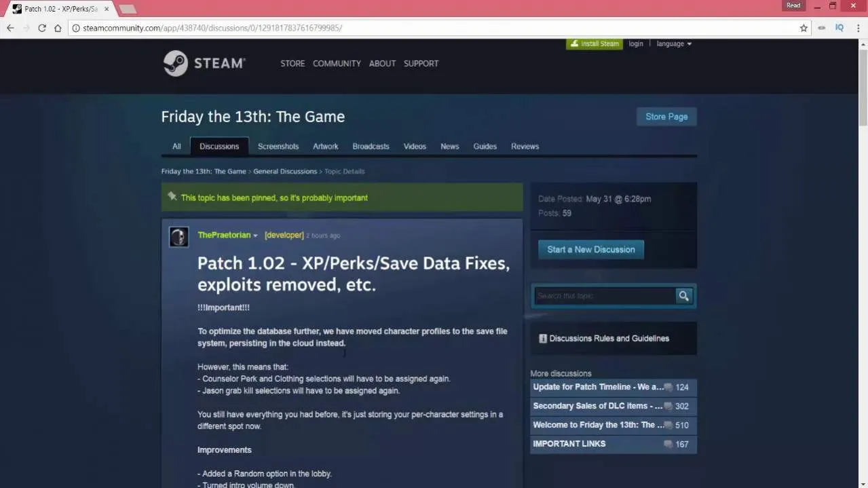Image resolution: width=868 pixels, height=488 pixels.
Task: Open Discussions Rules and Guidelines link
Action: 609,338
